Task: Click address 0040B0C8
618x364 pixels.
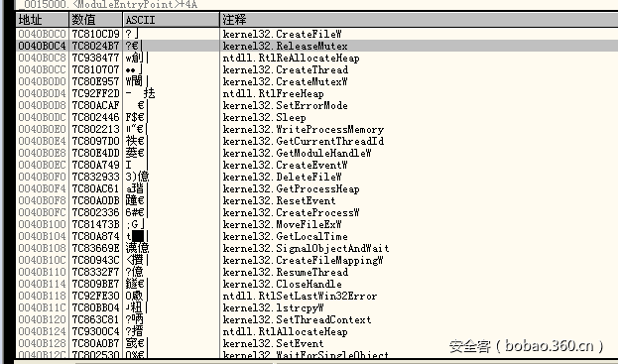Action: tap(42, 58)
